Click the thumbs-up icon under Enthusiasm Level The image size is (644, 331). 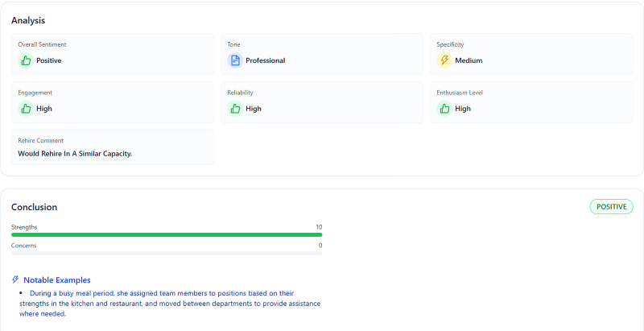tap(444, 108)
